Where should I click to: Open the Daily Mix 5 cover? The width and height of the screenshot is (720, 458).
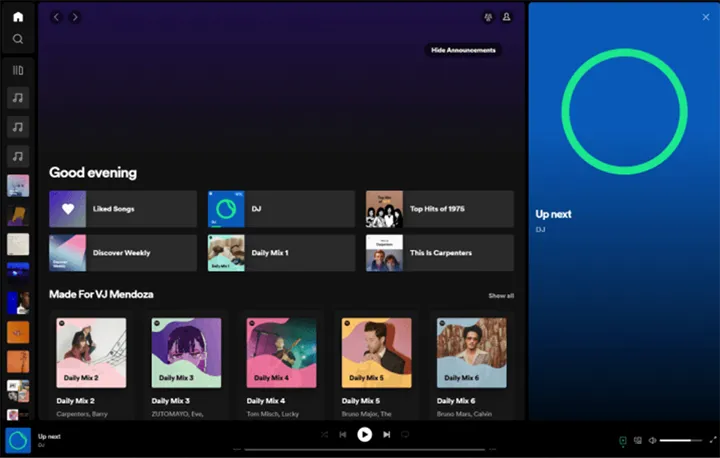tap(377, 353)
